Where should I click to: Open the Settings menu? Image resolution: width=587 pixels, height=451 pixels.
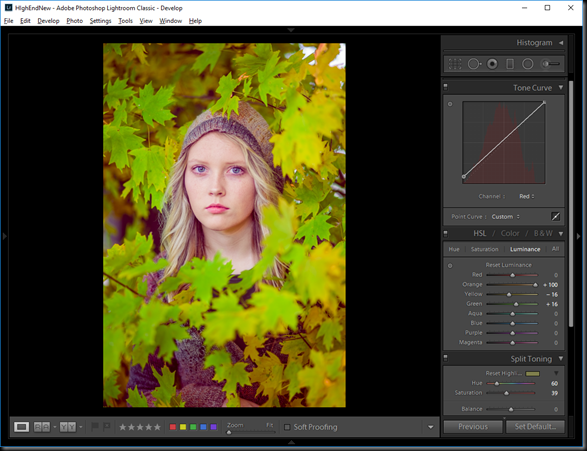[100, 21]
